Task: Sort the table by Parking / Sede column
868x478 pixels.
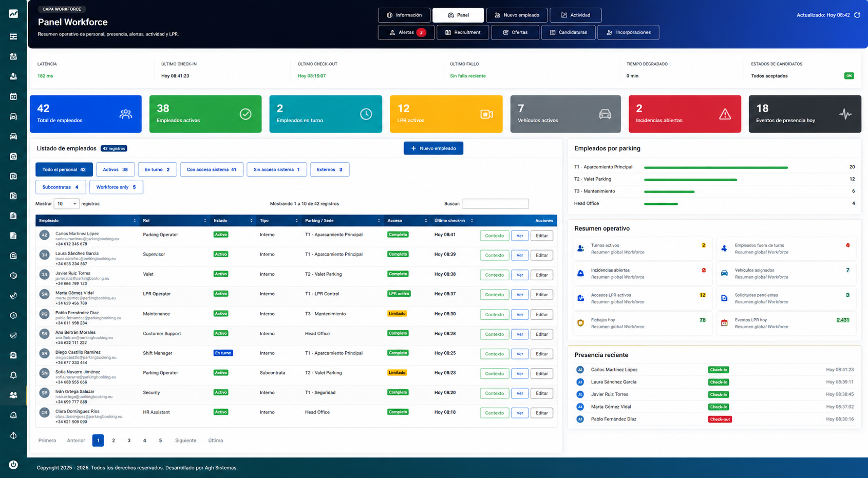Action: pos(343,221)
